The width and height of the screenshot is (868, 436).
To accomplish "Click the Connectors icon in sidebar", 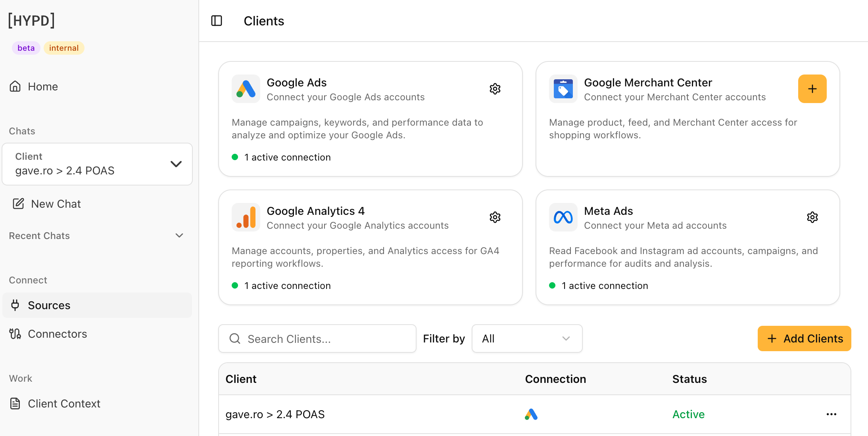I will [x=15, y=334].
